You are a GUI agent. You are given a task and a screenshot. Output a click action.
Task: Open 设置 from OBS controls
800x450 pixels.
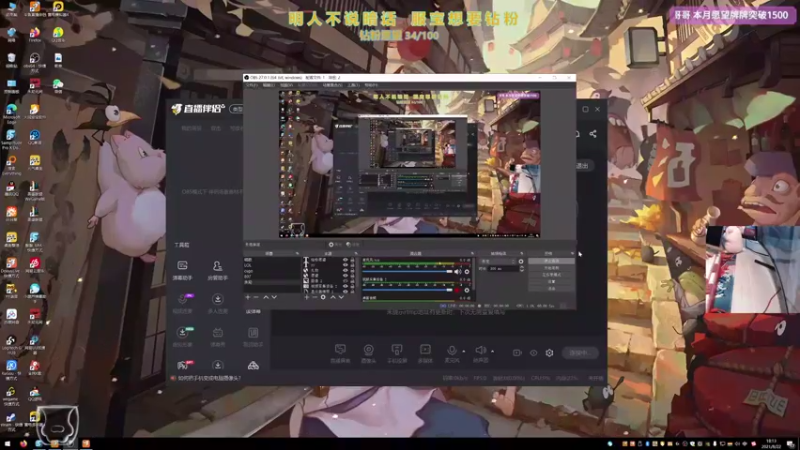tap(551, 282)
